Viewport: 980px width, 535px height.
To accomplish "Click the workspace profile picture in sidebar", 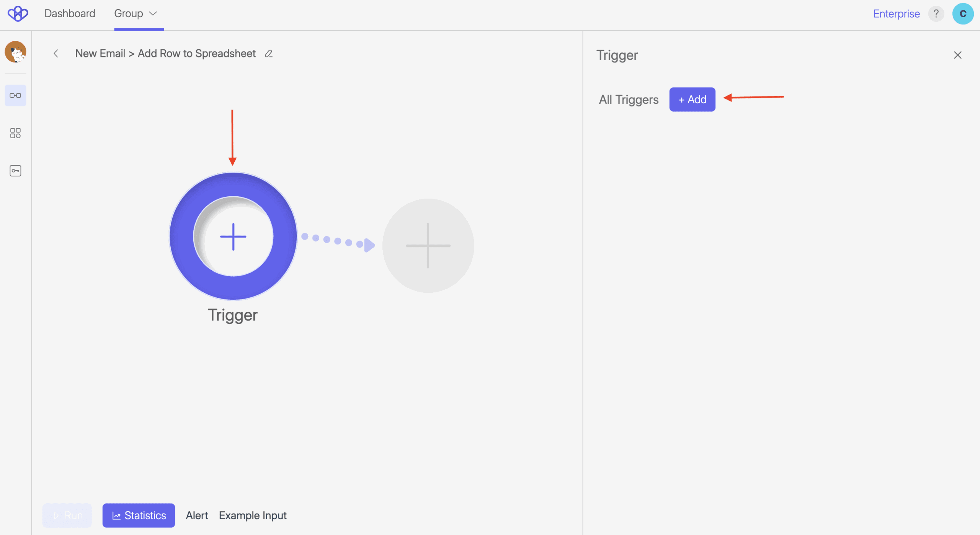I will (x=15, y=52).
